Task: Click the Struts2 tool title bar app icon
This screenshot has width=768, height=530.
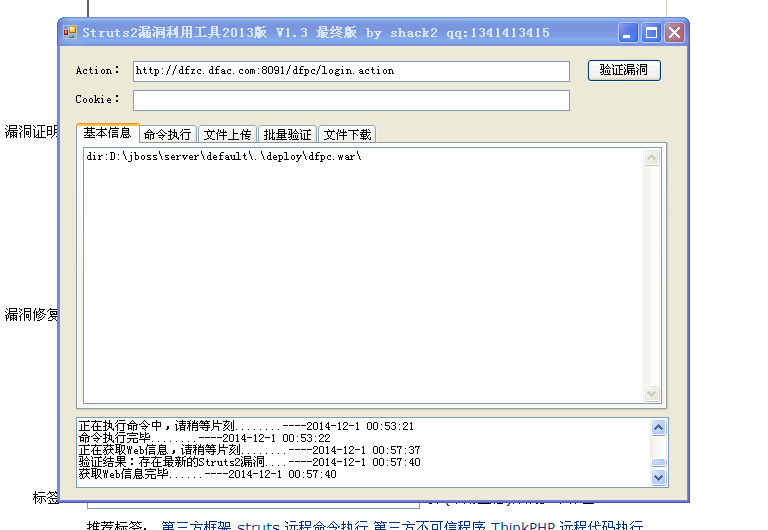Action: (x=70, y=32)
